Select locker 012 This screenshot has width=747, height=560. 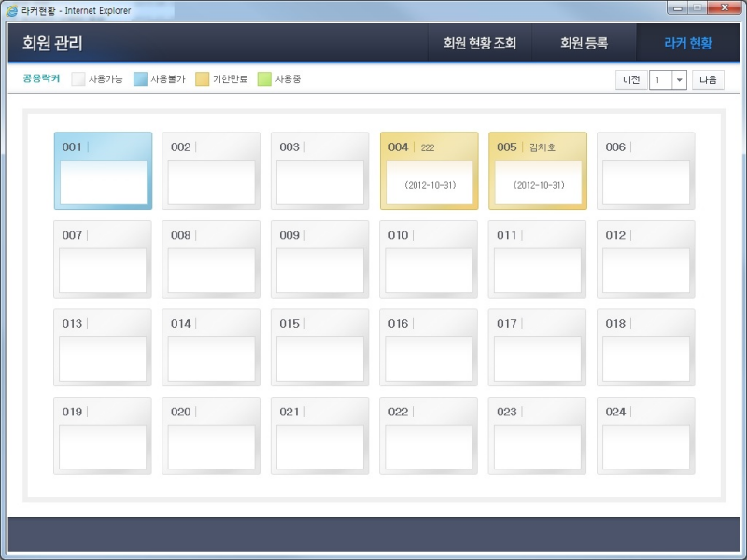click(645, 259)
